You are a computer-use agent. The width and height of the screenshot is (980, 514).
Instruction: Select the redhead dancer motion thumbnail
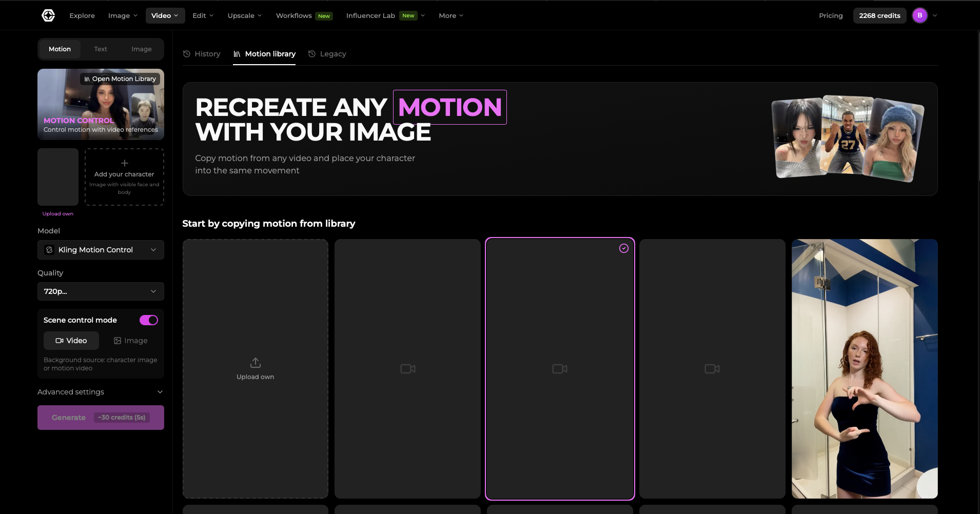pos(864,368)
